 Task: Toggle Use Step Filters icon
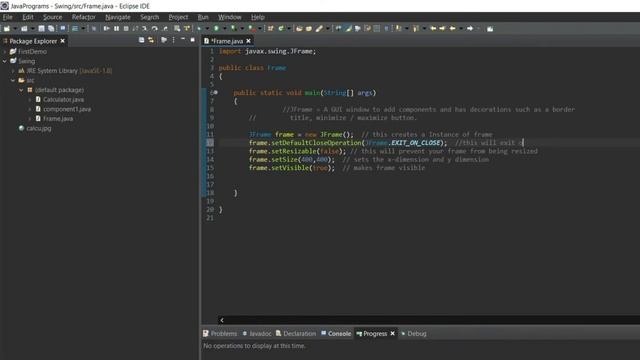click(187, 29)
